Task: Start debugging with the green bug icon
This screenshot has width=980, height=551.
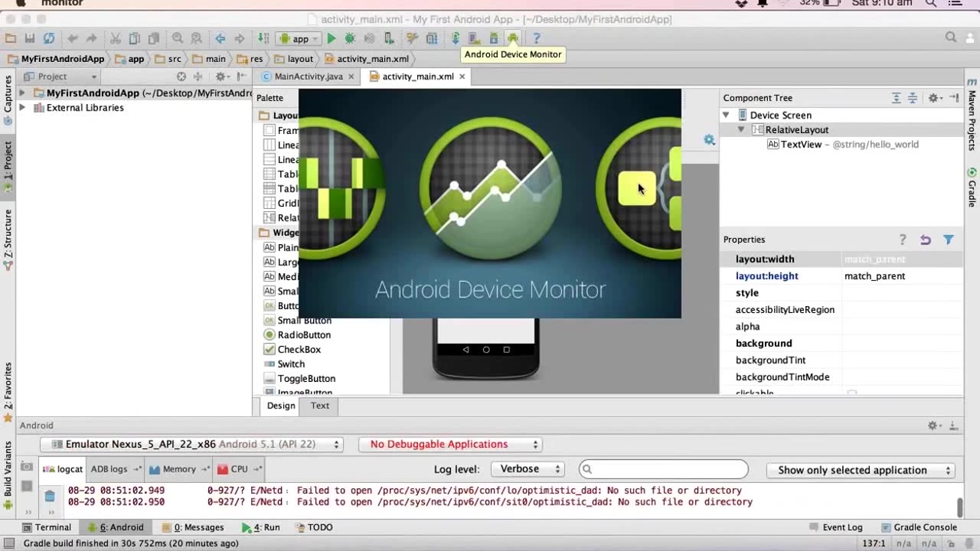Action: click(350, 38)
